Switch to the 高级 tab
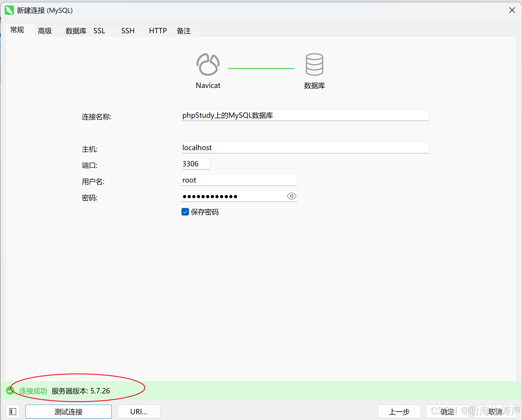Image resolution: width=522 pixels, height=420 pixels. 45,30
